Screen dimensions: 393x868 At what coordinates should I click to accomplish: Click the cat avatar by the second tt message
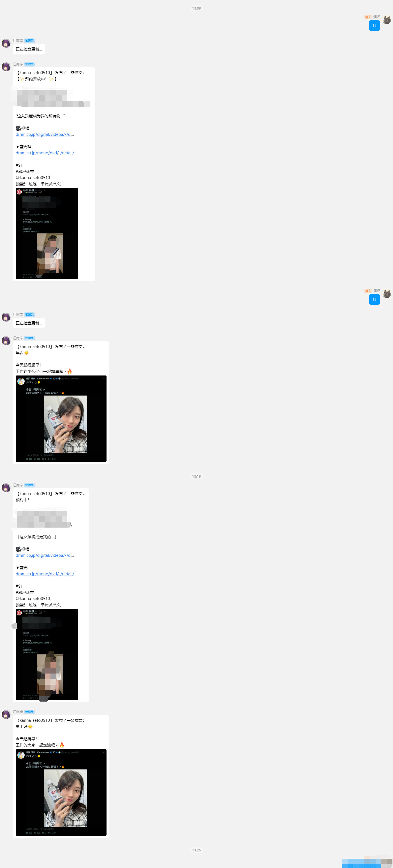[x=387, y=294]
